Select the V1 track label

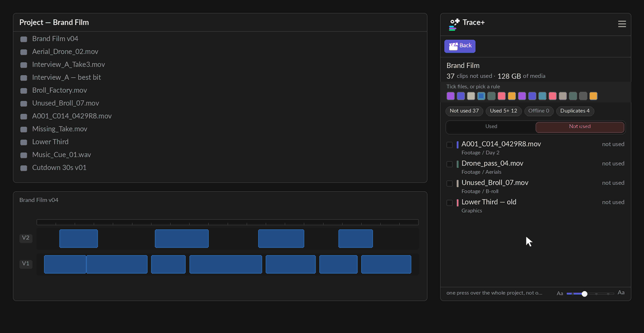26,264
